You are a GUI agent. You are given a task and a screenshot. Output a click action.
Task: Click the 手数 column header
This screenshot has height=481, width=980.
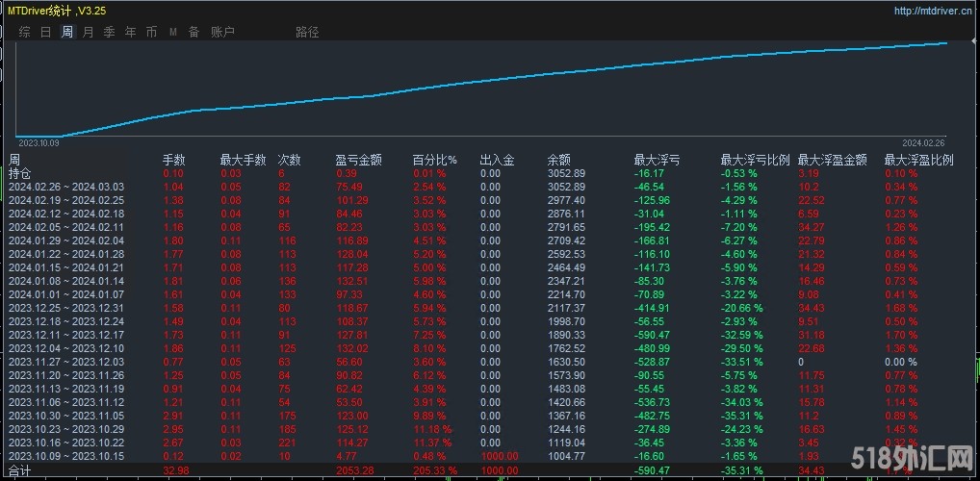(174, 161)
